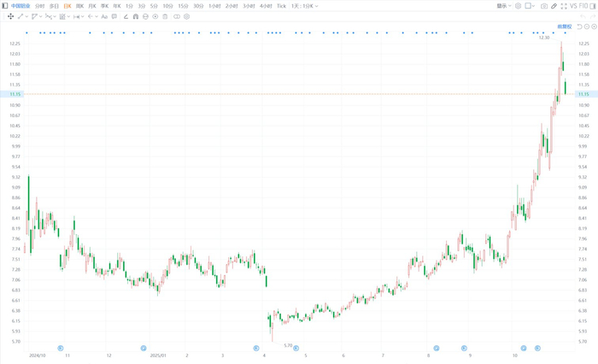Open drawing toolbar settings gear icon
Image resolution: width=598 pixels, height=364 pixels.
tap(186, 16)
